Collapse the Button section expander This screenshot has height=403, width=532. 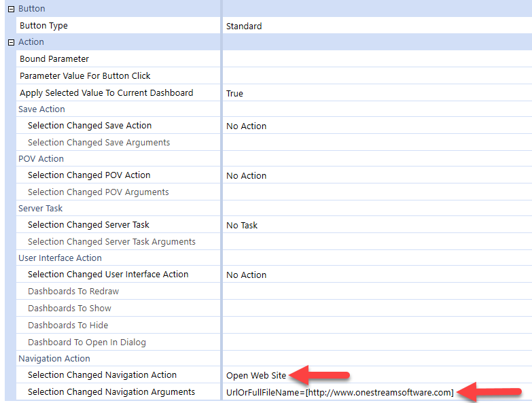(11, 9)
